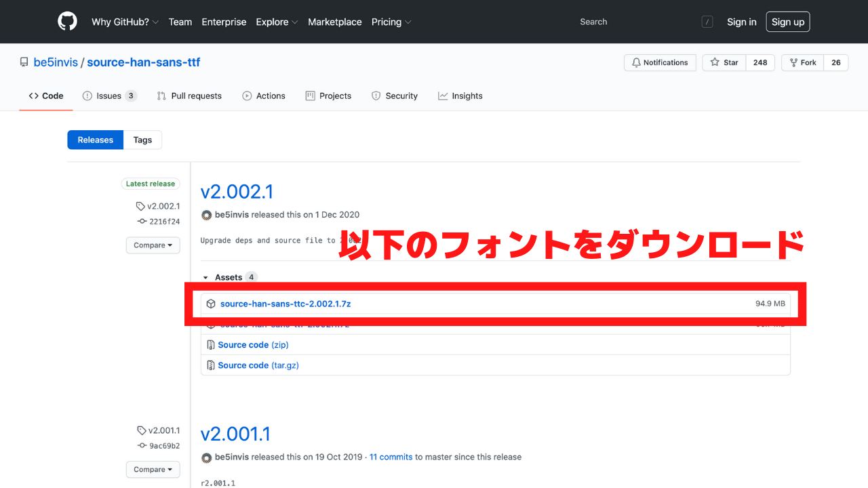The width and height of the screenshot is (868, 488).
Task: Switch to the Tags view
Action: (x=142, y=140)
